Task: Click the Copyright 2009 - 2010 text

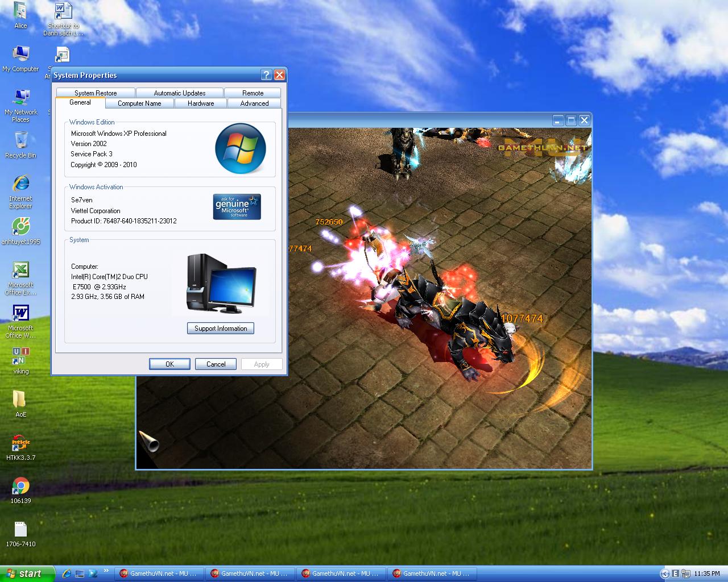Action: tap(104, 165)
